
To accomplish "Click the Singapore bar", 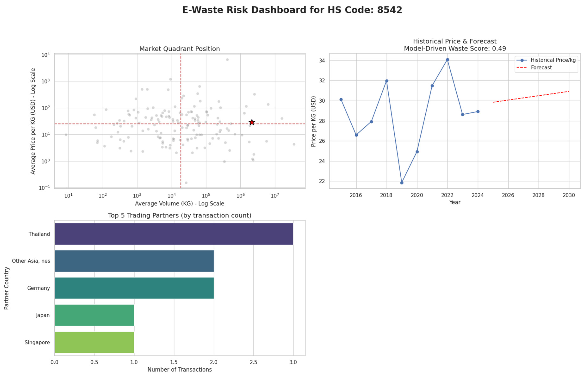I will 94,342.
